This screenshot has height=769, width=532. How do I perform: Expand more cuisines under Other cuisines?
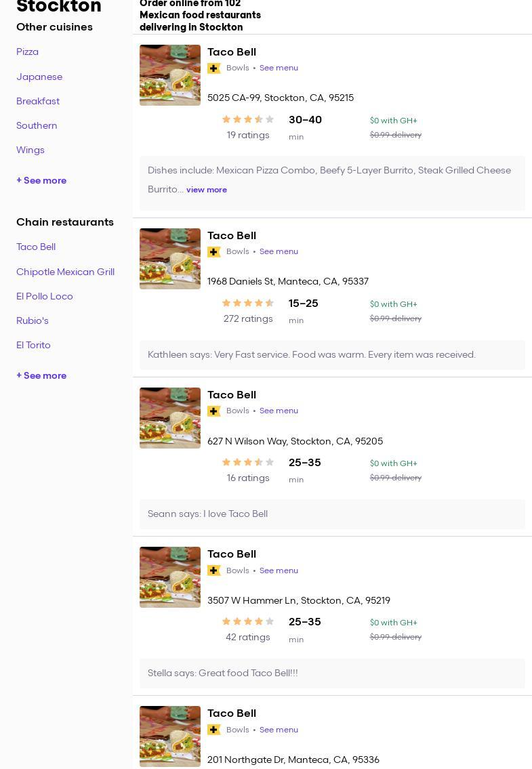41,181
